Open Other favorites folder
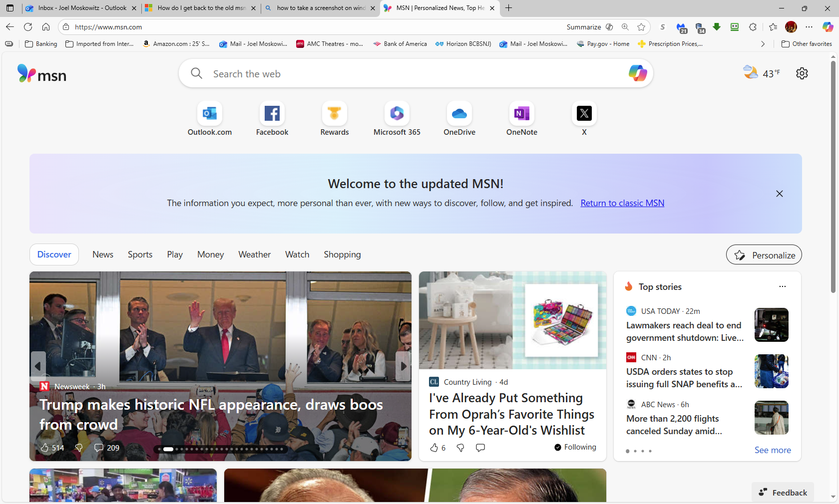This screenshot has width=839, height=504. [807, 44]
